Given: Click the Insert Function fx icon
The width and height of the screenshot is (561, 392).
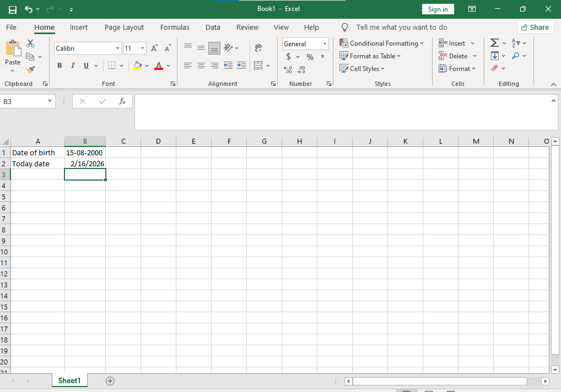Looking at the screenshot, I should pos(122,101).
